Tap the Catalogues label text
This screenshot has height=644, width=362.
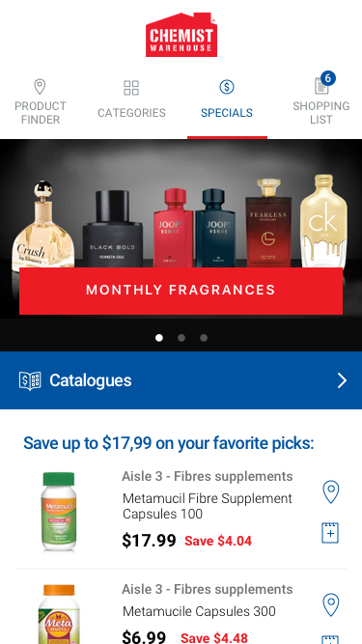[x=91, y=380]
